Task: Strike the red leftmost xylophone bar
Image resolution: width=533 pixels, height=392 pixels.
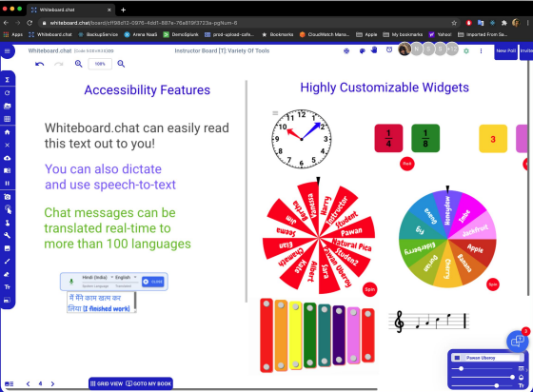Action: point(266,335)
